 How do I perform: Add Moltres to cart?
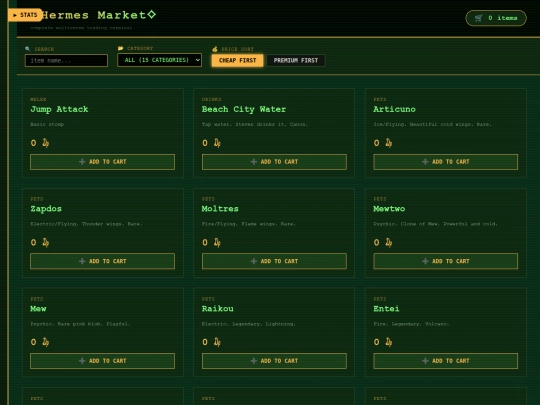tap(274, 261)
